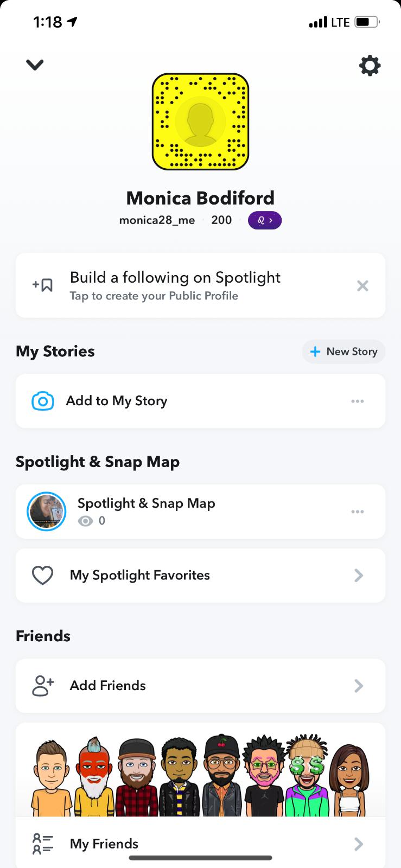
Task: Expand My Spotlight Favorites chevron
Action: [x=358, y=576]
